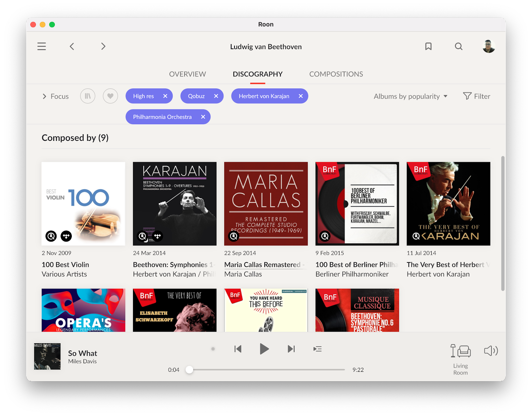The height and width of the screenshot is (416, 532).
Task: Open 'Berliner Philharmoniker' artist link
Action: pyautogui.click(x=352, y=274)
